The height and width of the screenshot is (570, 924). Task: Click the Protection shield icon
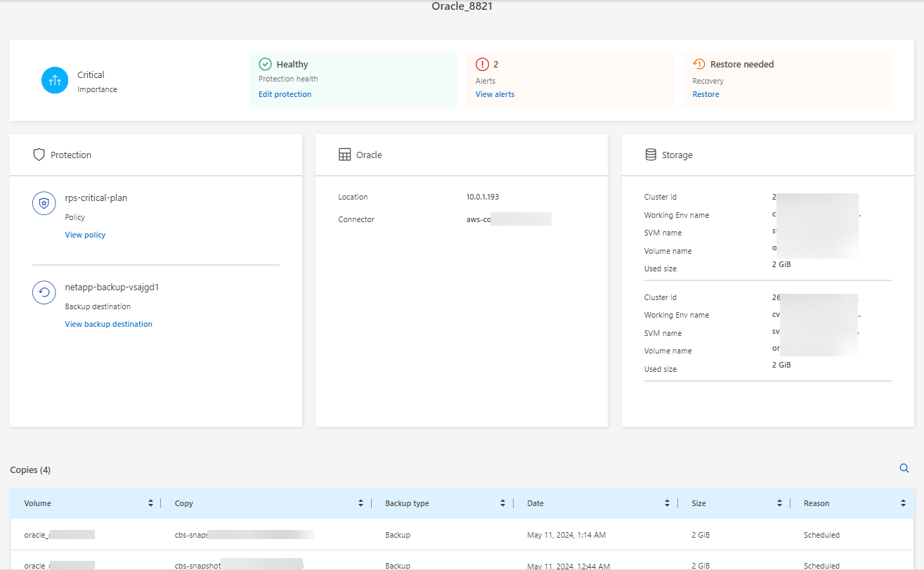coord(39,155)
